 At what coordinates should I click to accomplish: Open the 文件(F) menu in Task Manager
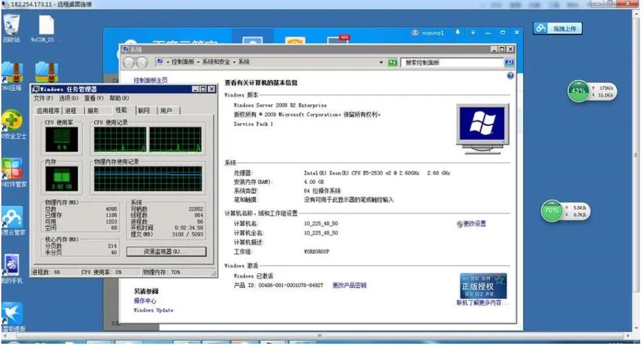click(x=43, y=98)
